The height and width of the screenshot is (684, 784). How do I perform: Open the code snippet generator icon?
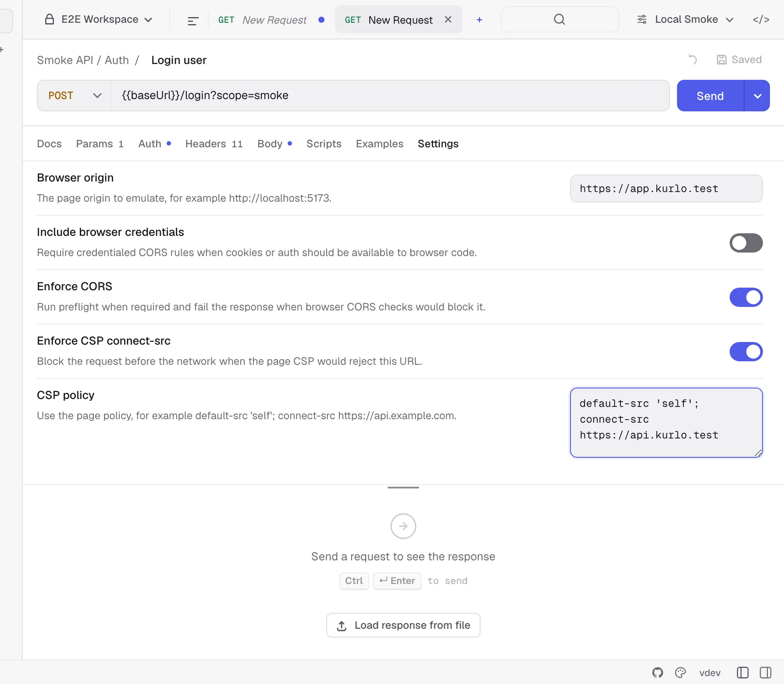761,19
